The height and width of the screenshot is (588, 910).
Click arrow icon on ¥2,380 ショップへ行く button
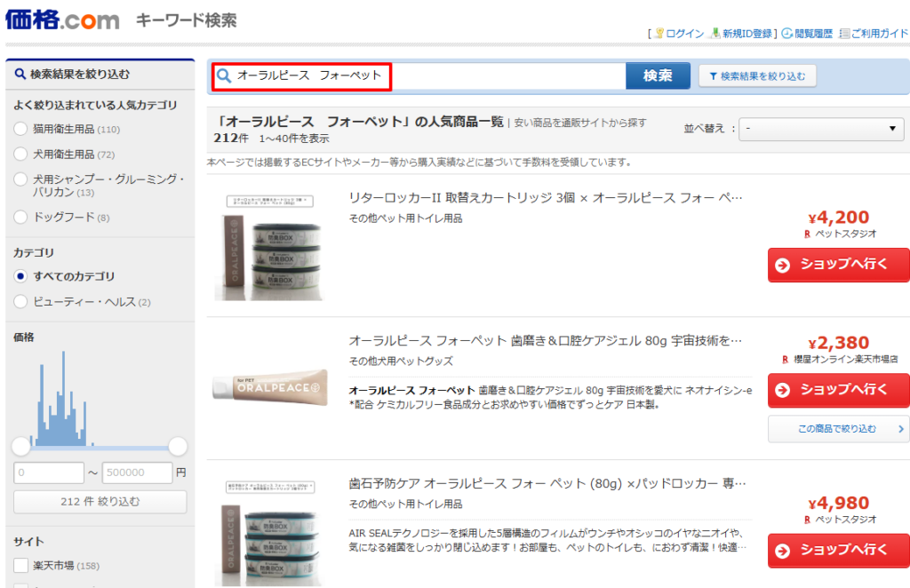pos(782,390)
